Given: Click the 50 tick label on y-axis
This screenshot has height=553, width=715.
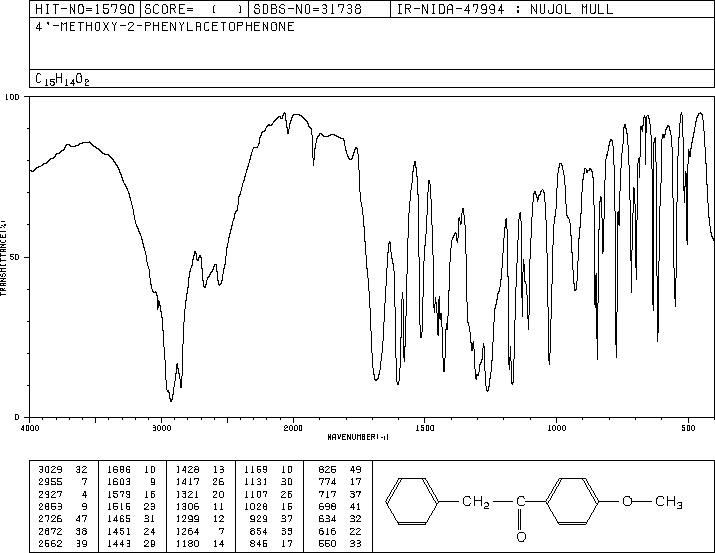Looking at the screenshot, I should point(16,257).
